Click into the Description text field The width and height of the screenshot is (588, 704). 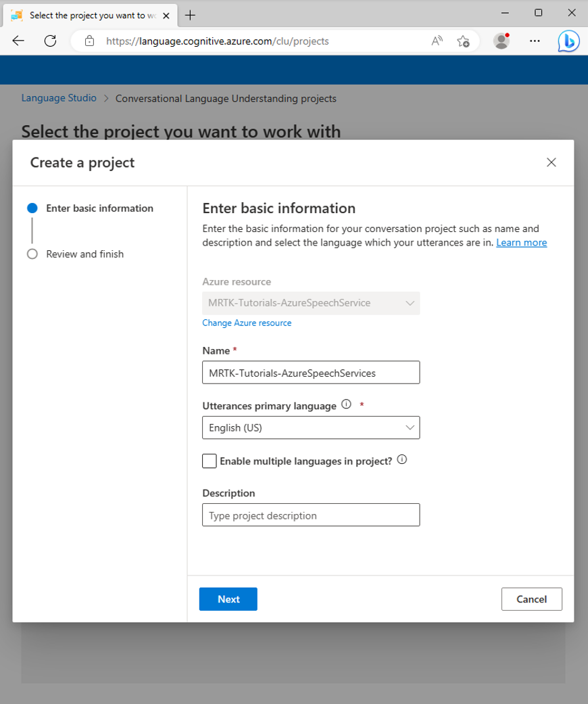pos(311,515)
